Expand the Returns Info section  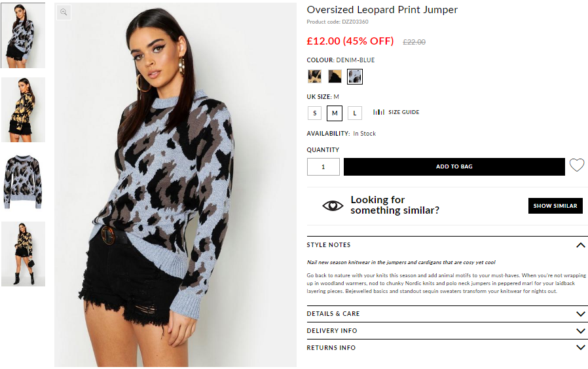click(446, 347)
